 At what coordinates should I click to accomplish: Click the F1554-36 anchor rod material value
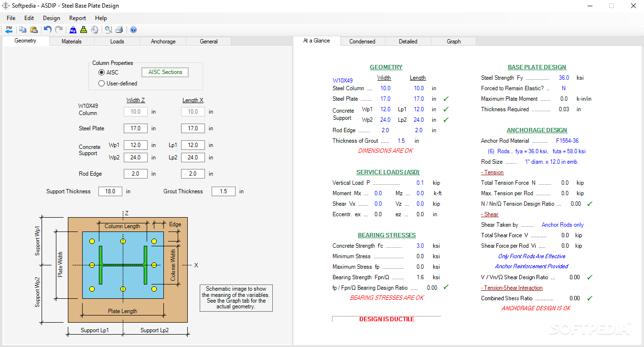point(567,141)
